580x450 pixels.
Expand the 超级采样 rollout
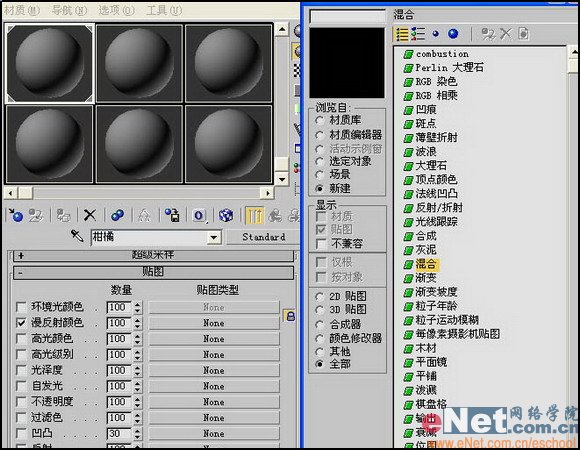(154, 255)
